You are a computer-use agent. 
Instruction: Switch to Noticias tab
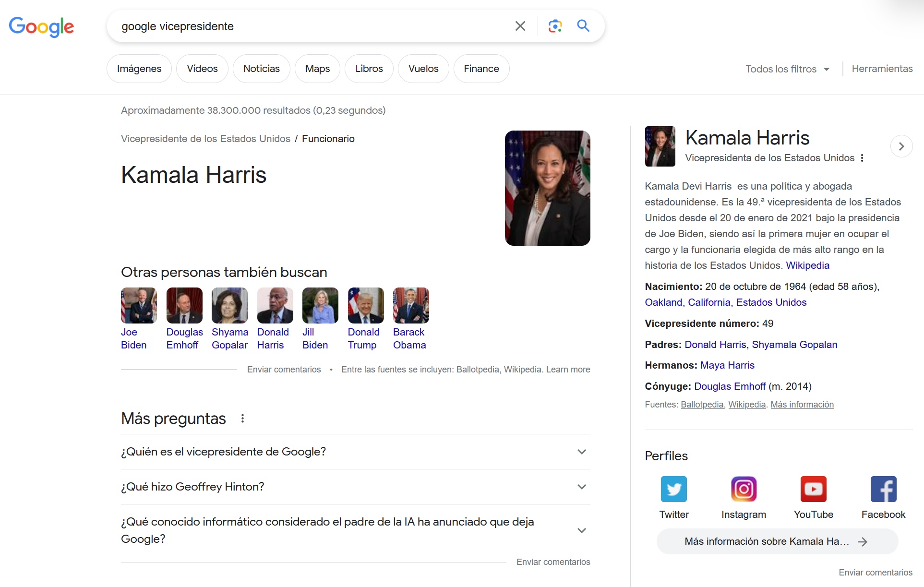pyautogui.click(x=262, y=69)
